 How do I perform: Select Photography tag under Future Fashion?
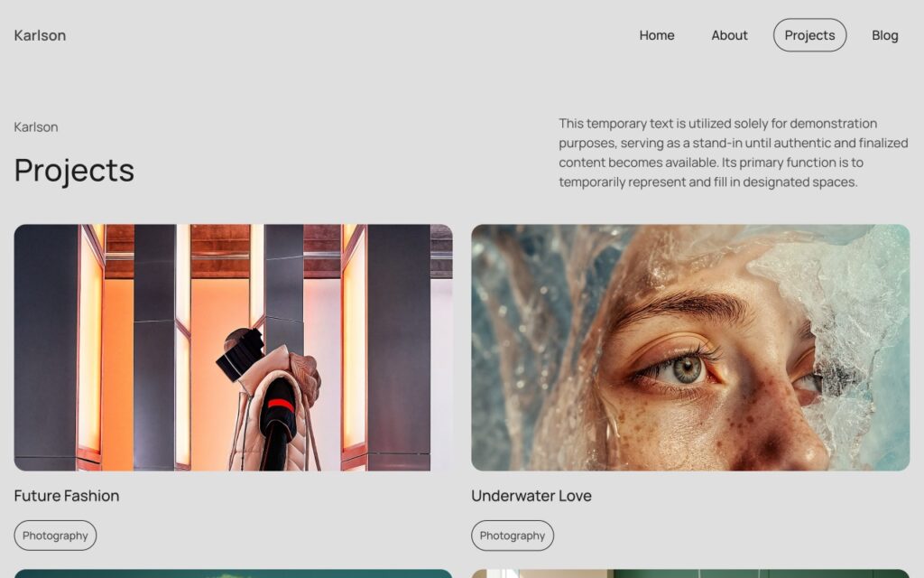(55, 536)
